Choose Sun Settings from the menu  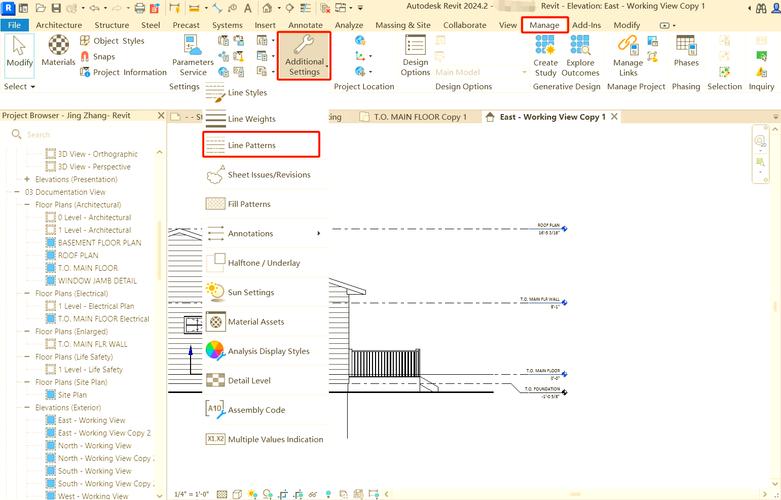250,292
